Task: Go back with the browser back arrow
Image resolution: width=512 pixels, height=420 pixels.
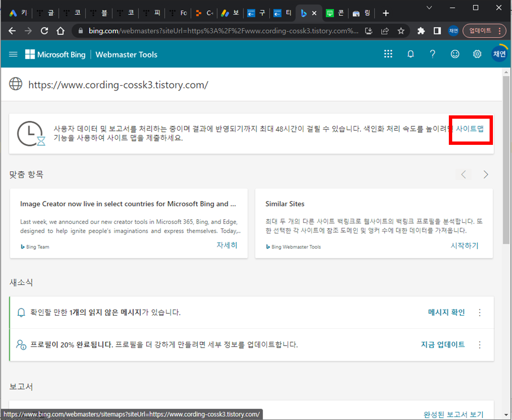Action: (12, 31)
